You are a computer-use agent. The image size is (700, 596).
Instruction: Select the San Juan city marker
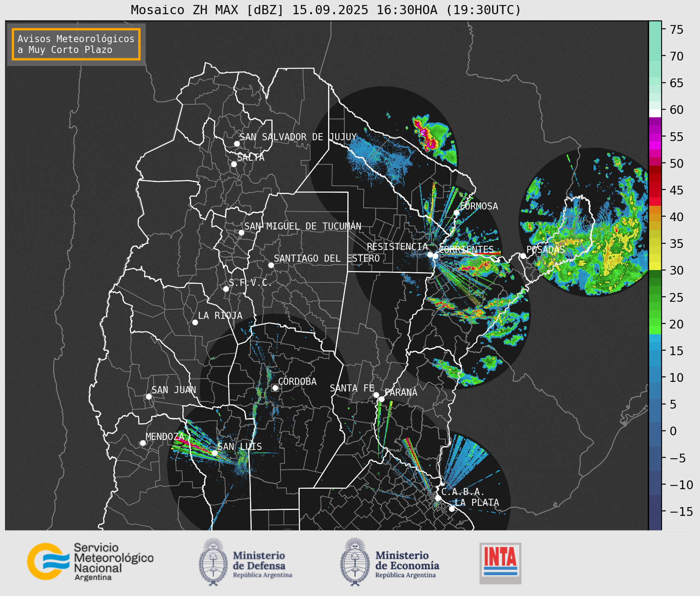coord(149,396)
